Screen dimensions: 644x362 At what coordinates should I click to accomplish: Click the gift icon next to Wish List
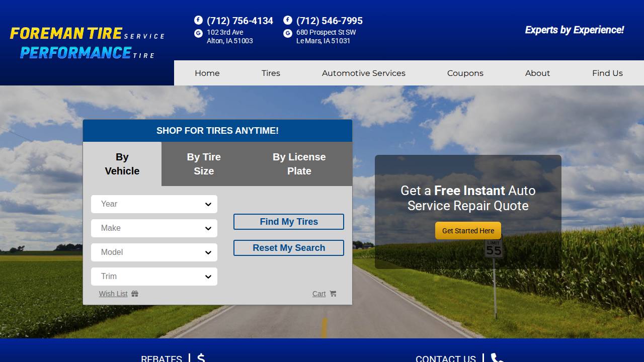134,293
